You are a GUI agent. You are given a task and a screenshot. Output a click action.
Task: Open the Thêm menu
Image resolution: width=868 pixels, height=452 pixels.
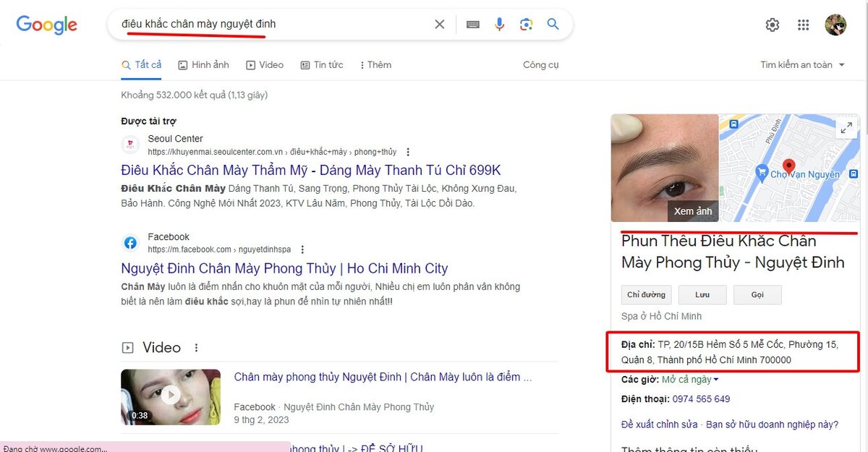[x=375, y=64]
